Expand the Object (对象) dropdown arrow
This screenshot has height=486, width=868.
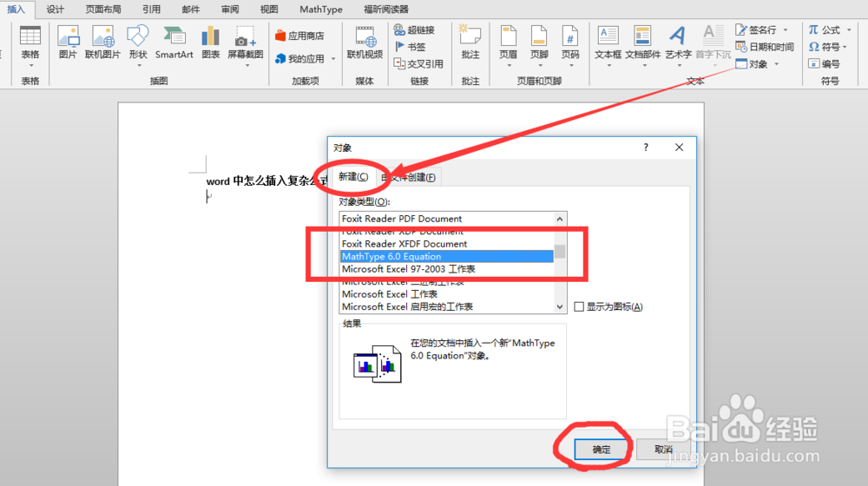(776, 64)
